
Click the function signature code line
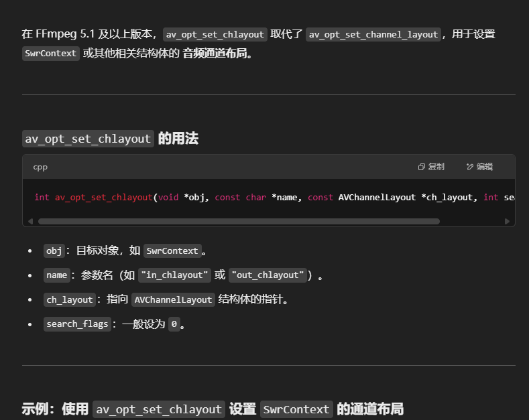268,198
